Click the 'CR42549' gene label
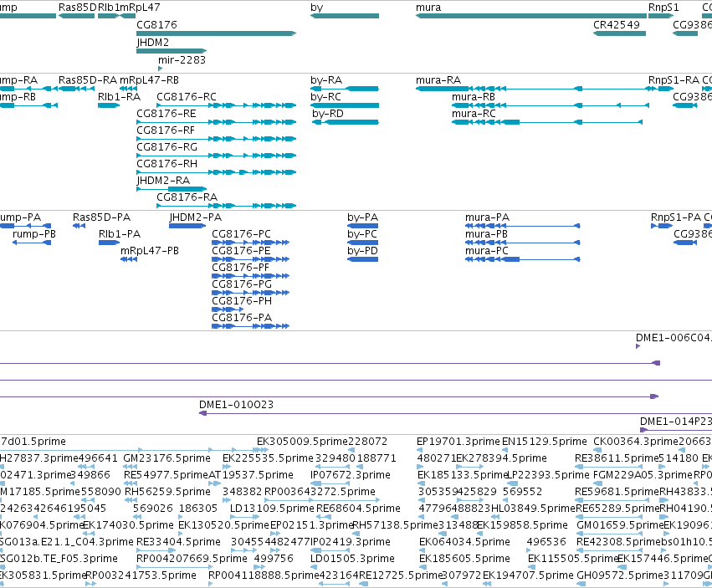The height and width of the screenshot is (588, 712). (x=616, y=25)
